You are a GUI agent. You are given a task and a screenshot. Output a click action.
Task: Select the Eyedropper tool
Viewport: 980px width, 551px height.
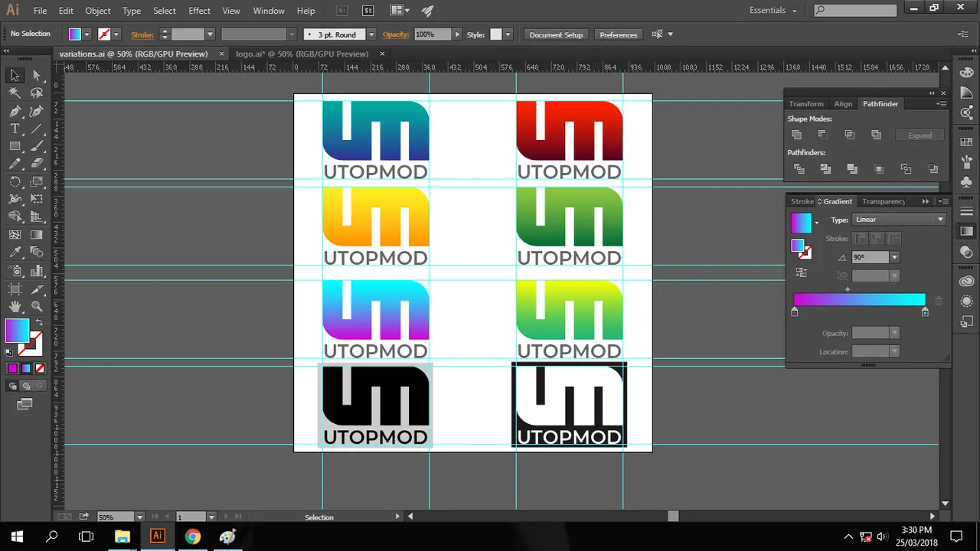15,253
